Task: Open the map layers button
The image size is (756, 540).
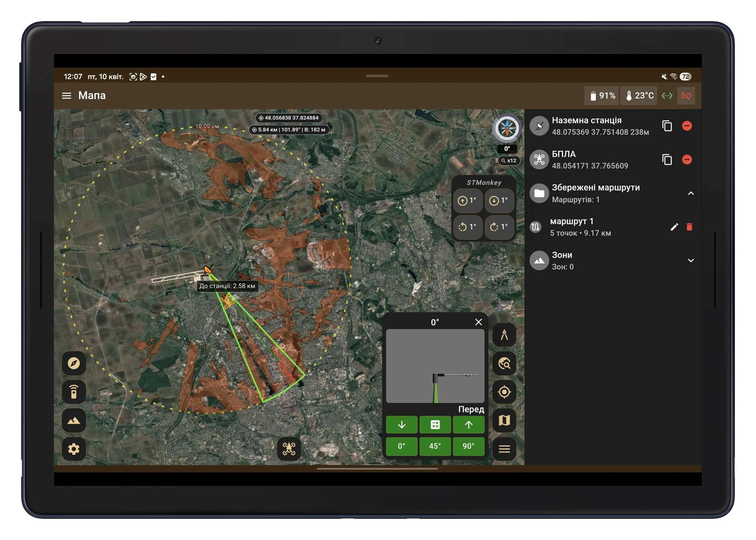Action: [x=504, y=420]
